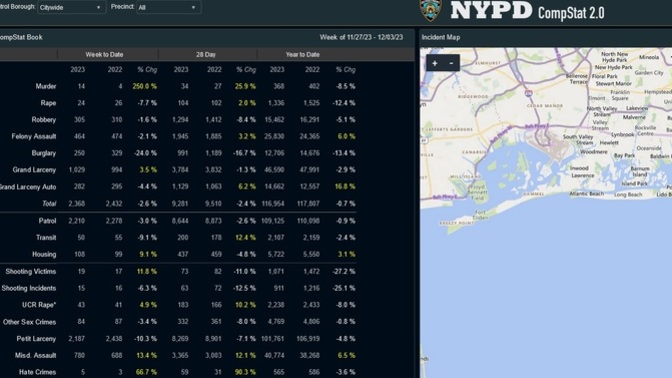Open the Patrol Borough Citywide dropdown
672x378 pixels.
(x=71, y=7)
